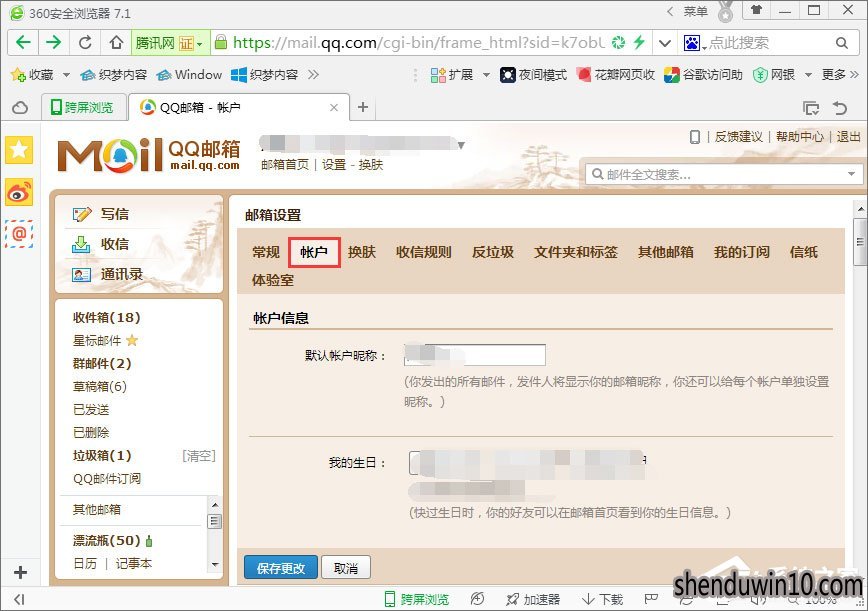Open the 收藏 favorites star icon
This screenshot has height=611, width=868.
pyautogui.click(x=18, y=75)
